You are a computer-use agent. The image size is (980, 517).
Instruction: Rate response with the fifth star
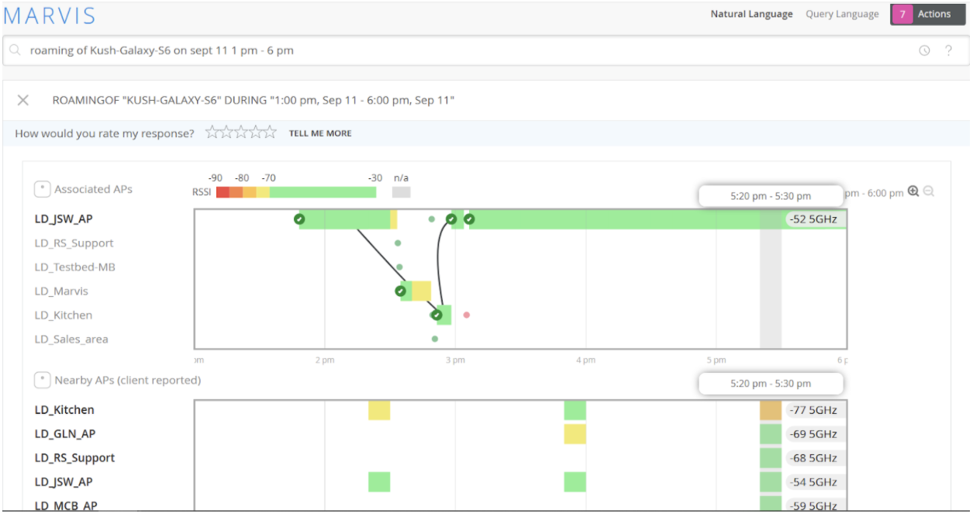(269, 133)
